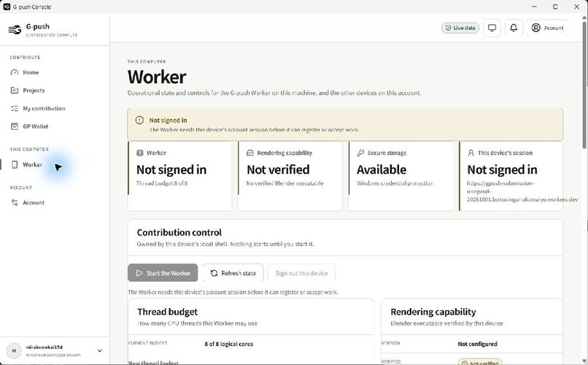This screenshot has height=365, width=588.
Task: Click the session URL text in card
Action: (x=522, y=191)
